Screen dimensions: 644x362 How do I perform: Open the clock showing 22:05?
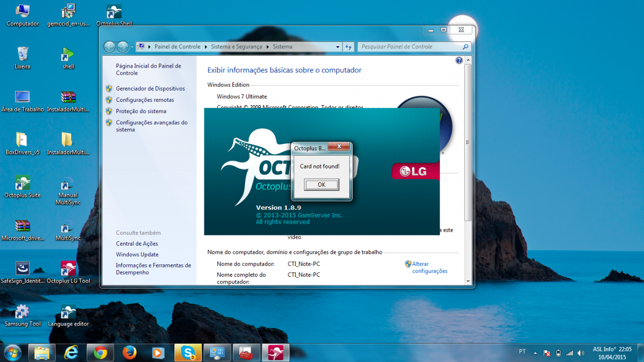pyautogui.click(x=612, y=353)
